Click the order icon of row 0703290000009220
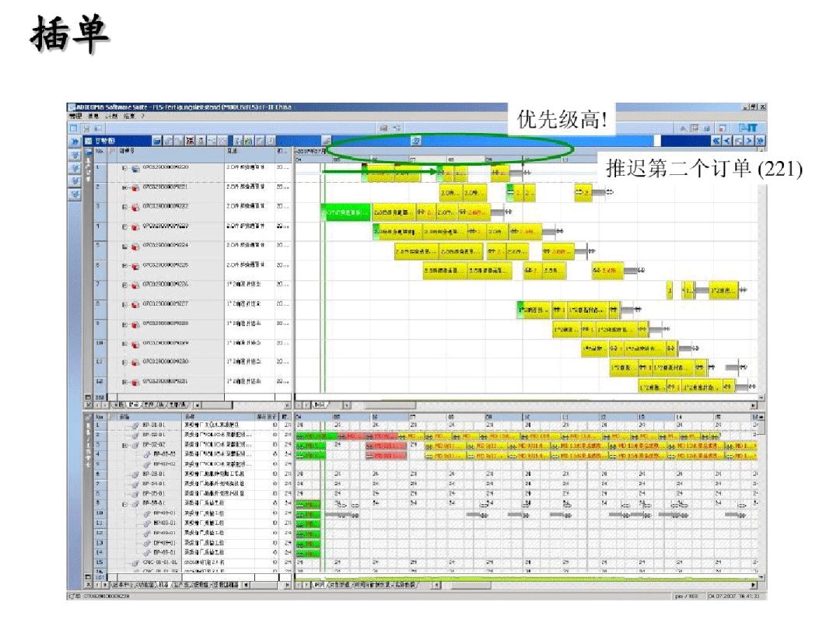This screenshot has height=630, width=840. [x=135, y=169]
